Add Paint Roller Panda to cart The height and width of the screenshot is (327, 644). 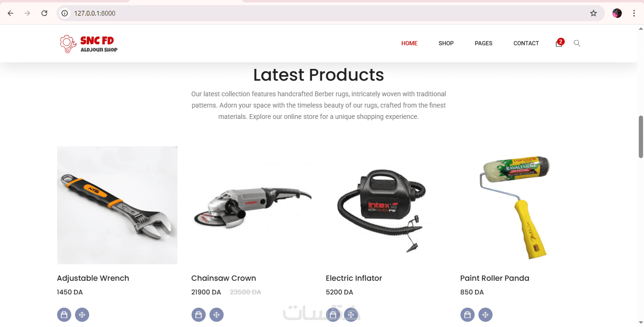click(x=468, y=315)
